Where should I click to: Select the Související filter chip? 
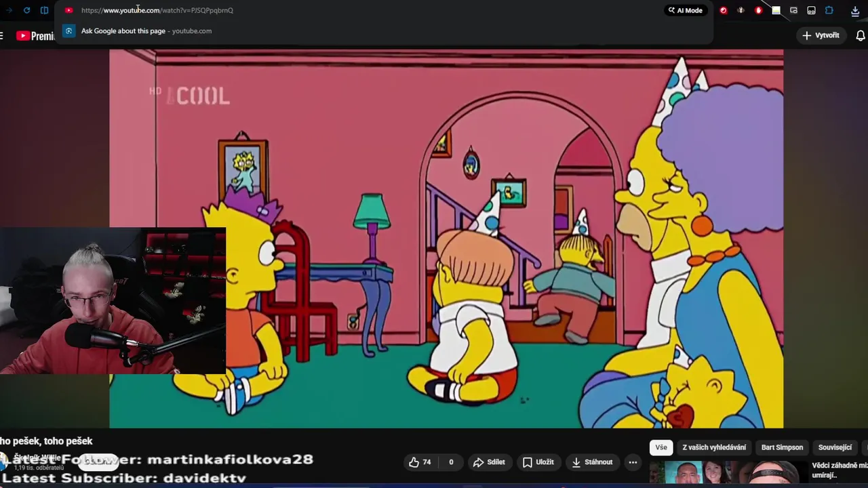(x=835, y=447)
